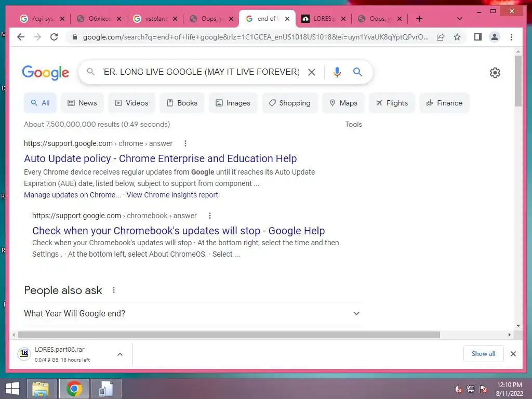Switch to Flights results

[x=392, y=103]
